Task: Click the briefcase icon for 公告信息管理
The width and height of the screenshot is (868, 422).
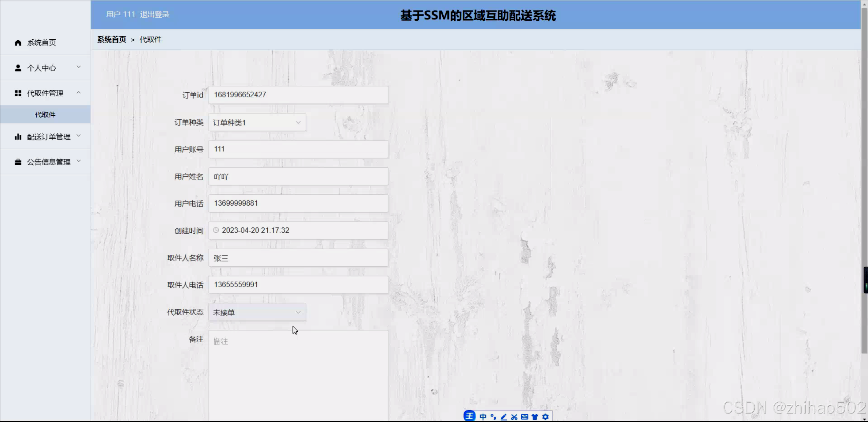Action: point(18,162)
